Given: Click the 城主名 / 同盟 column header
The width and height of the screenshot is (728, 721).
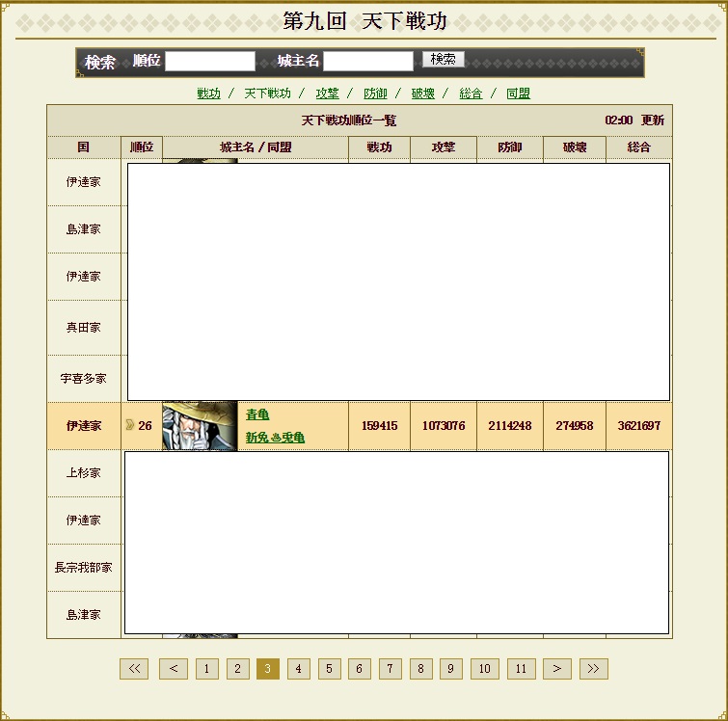Looking at the screenshot, I should click(256, 147).
